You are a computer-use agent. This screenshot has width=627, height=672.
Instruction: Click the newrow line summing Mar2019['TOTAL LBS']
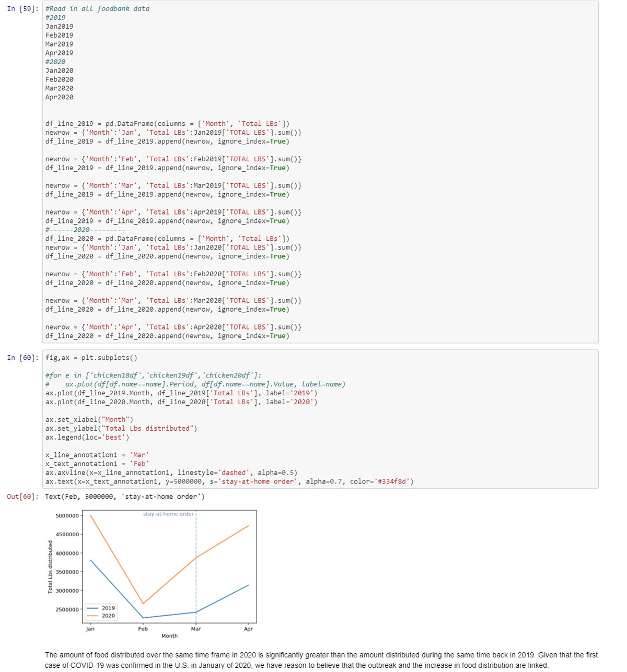(173, 186)
